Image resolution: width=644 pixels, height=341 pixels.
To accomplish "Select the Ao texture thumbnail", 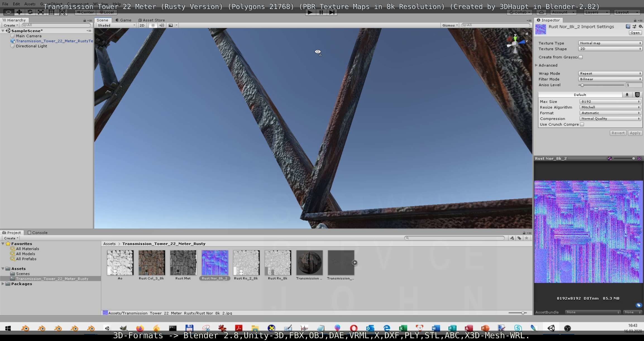I will click(120, 263).
